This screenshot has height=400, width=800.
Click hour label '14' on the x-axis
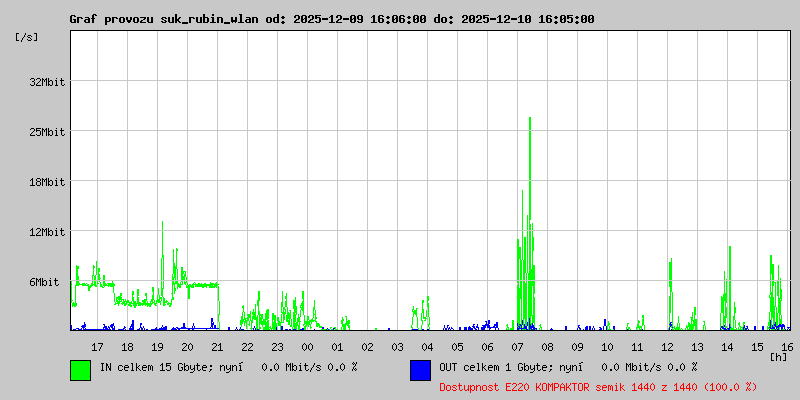[727, 347]
